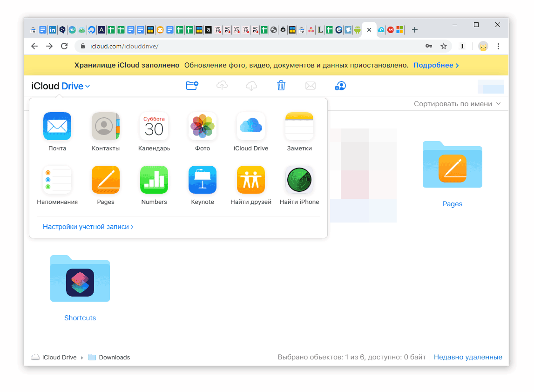
Task: Click the add people share icon
Action: [x=340, y=86]
